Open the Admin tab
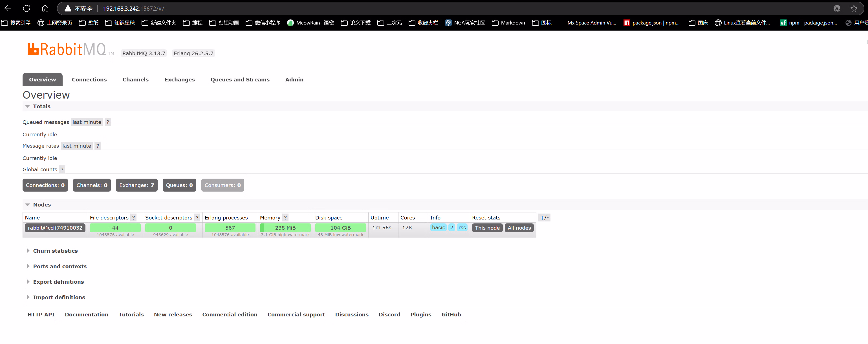Viewport: 868px width, 344px height. pyautogui.click(x=294, y=79)
